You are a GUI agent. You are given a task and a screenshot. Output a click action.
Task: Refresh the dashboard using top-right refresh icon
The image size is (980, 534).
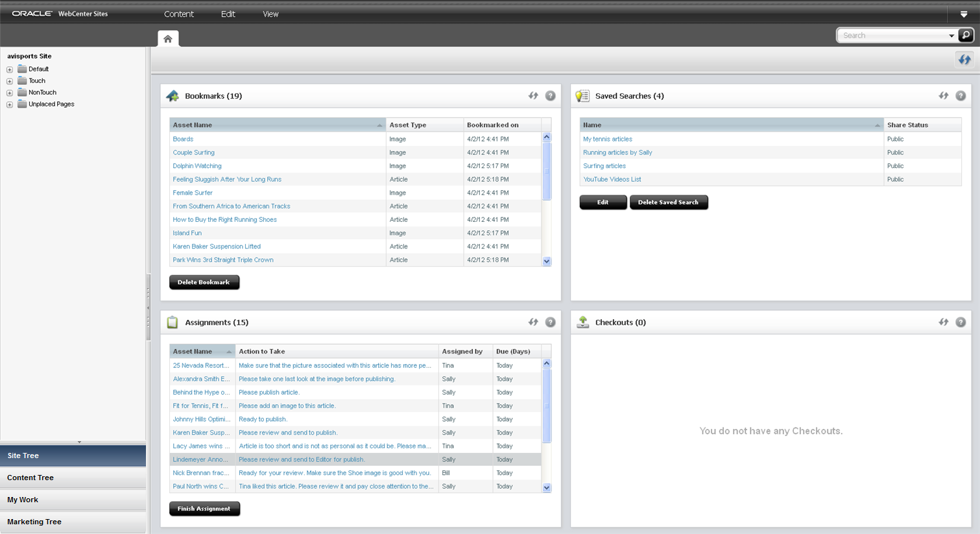click(x=964, y=60)
